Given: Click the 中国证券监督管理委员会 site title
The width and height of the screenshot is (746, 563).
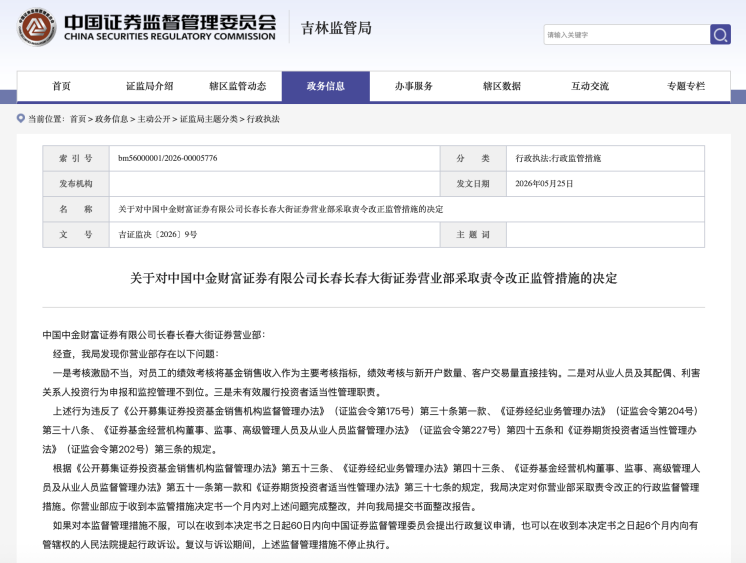Looking at the screenshot, I should coord(170,21).
